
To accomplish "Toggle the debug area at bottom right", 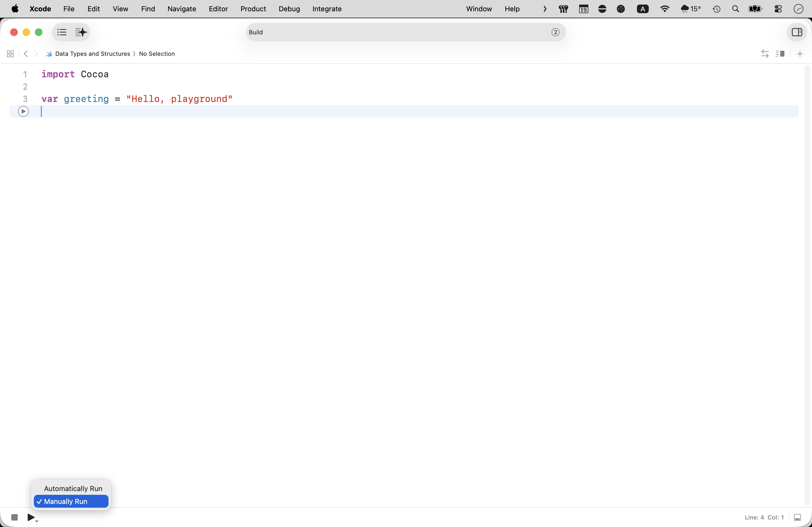I will tap(797, 517).
